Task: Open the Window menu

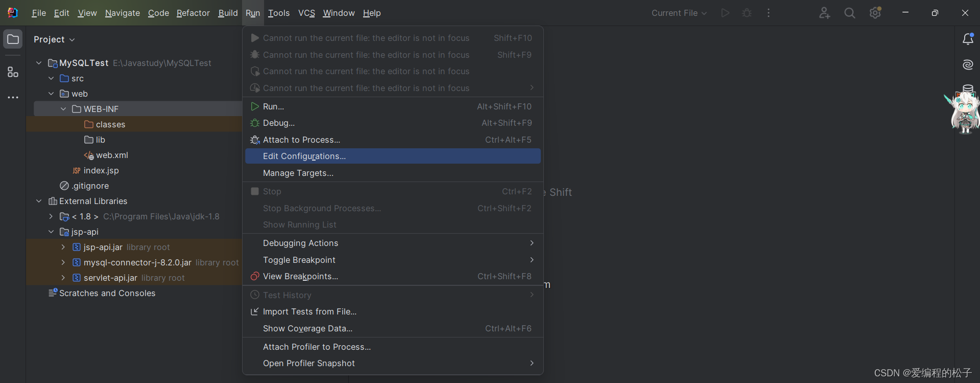Action: (339, 13)
